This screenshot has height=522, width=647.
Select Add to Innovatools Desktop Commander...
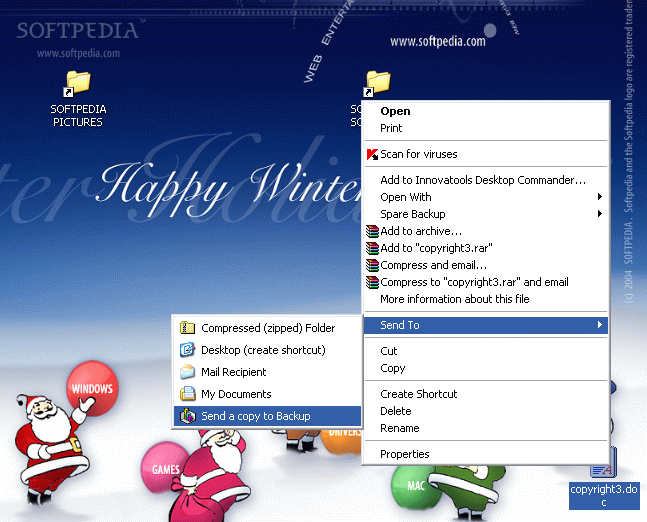tap(486, 180)
